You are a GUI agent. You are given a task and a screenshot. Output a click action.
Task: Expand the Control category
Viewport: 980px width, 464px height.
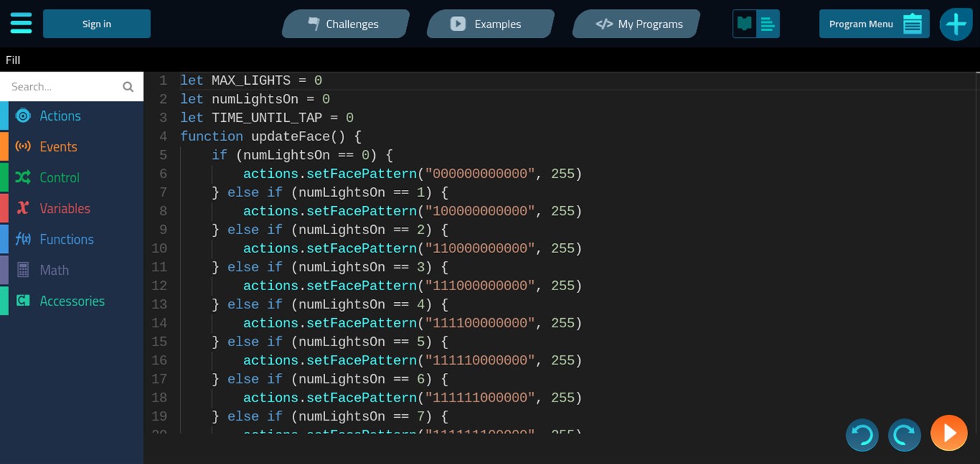point(60,177)
